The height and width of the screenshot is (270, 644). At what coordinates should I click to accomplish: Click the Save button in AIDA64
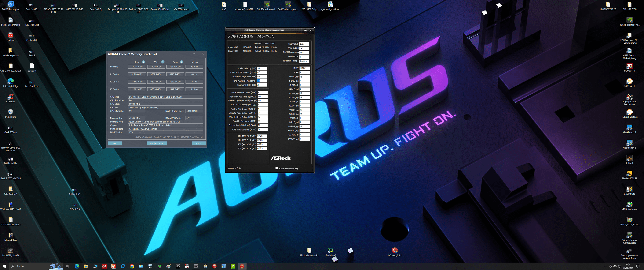coord(114,143)
